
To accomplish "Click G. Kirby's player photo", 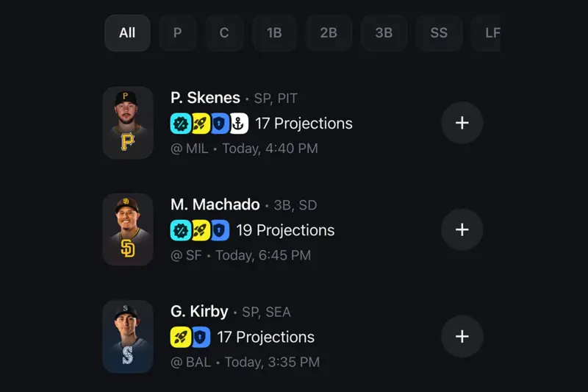I will (128, 336).
